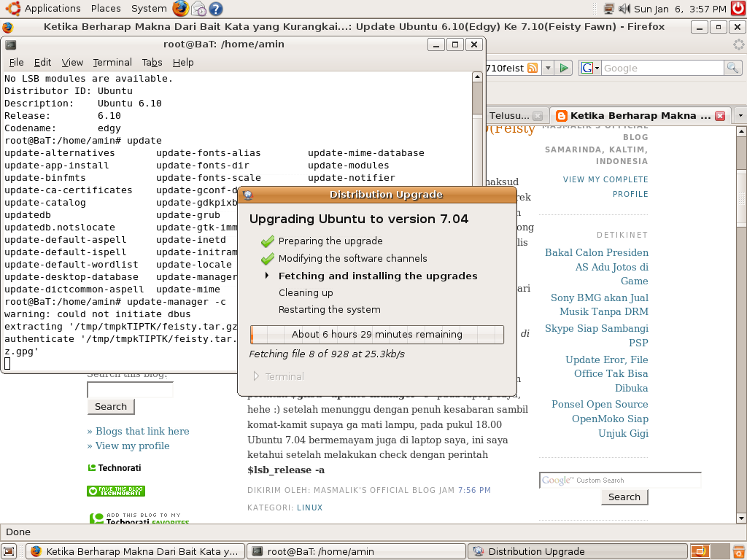Click the Blogger icon on active tab
Screen dimensions: 747x560
pyautogui.click(x=562, y=116)
